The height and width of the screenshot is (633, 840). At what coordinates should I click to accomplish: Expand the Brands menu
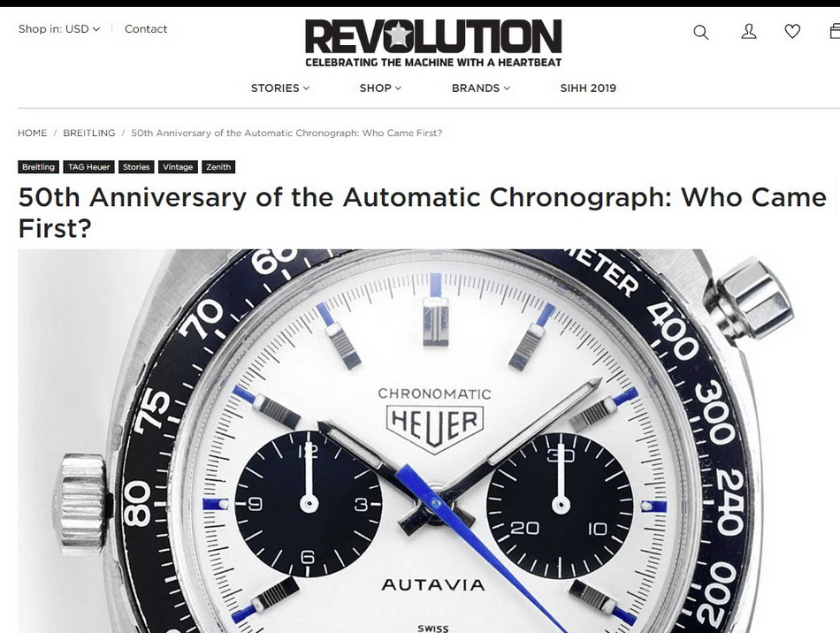[480, 88]
